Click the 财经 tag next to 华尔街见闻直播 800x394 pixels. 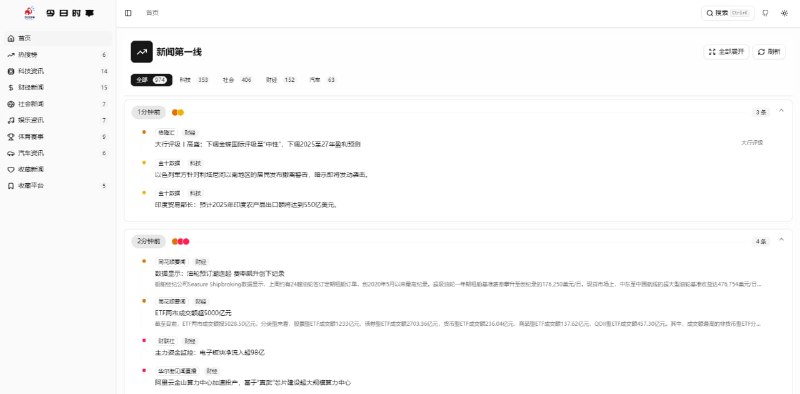pyautogui.click(x=211, y=371)
